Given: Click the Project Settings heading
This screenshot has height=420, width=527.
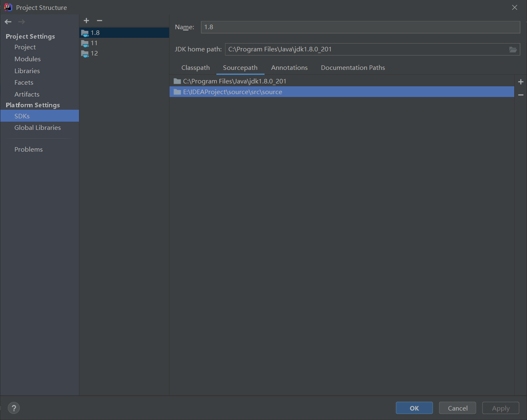Looking at the screenshot, I should pyautogui.click(x=30, y=37).
